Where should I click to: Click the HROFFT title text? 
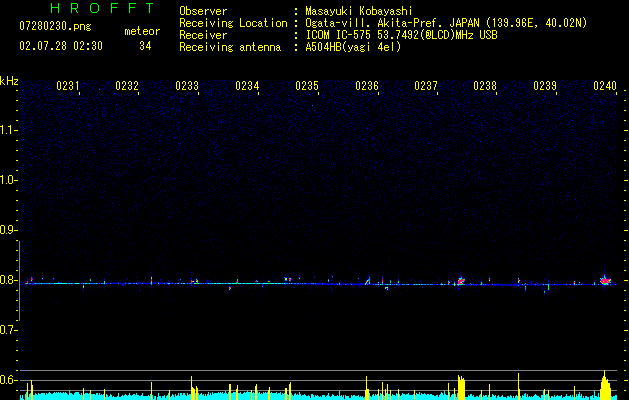pos(102,8)
